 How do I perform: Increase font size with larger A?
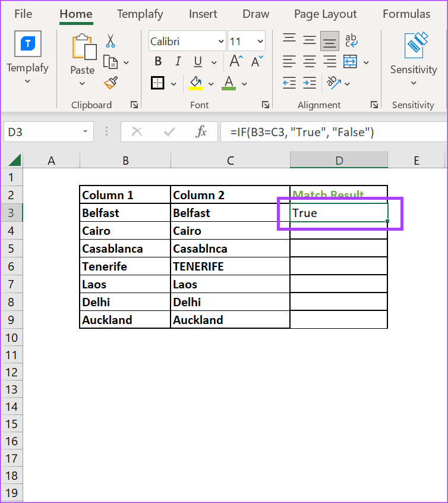click(236, 61)
